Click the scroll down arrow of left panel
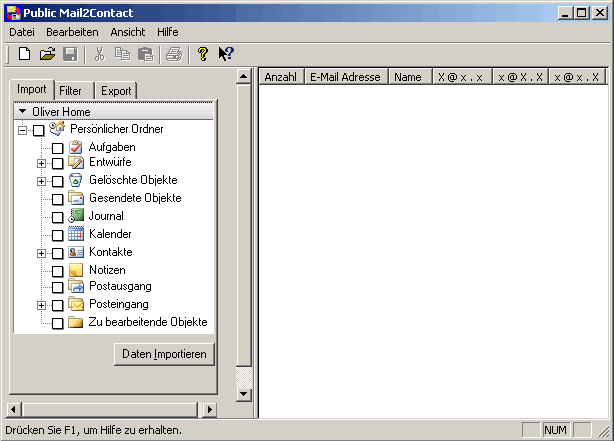The height and width of the screenshot is (441, 614). (x=244, y=394)
